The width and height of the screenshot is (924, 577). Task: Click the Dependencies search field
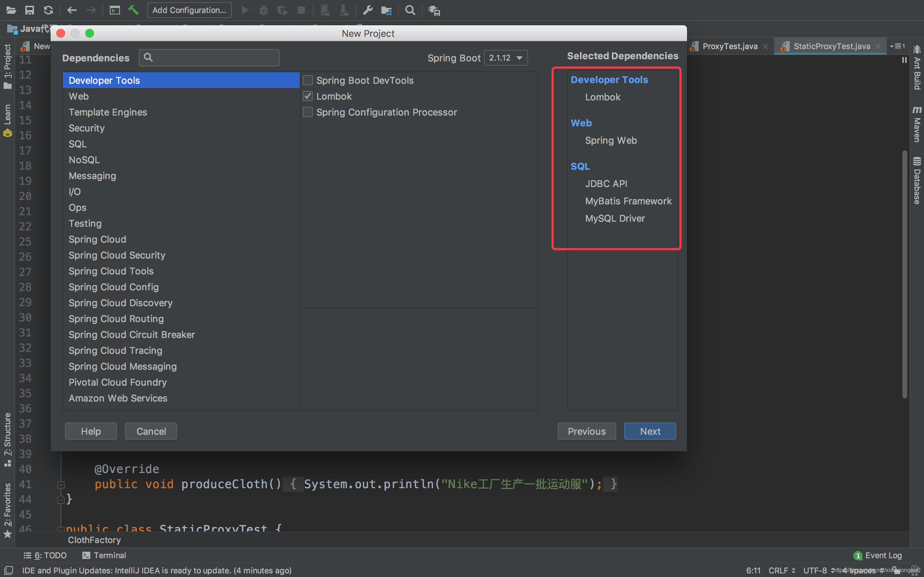pos(214,58)
